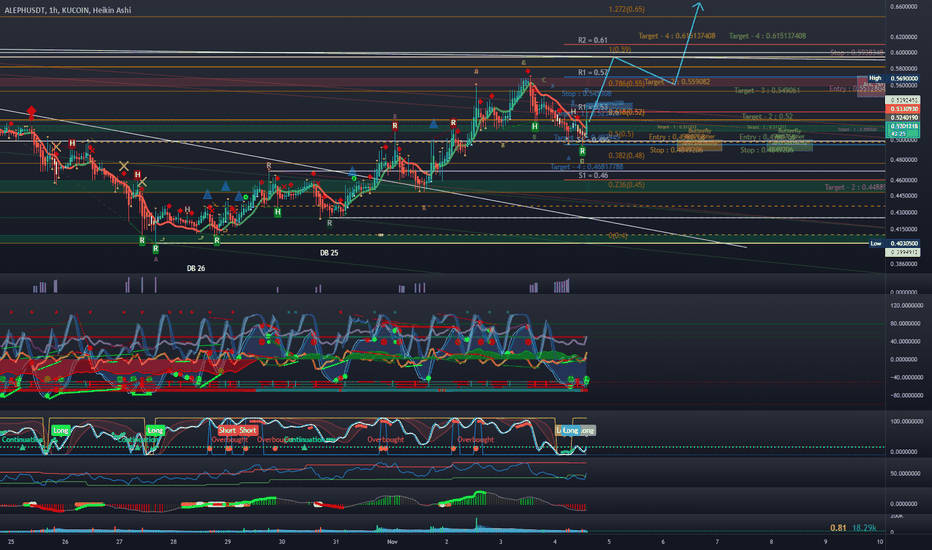Click the blue Target - 4 : 0.46817788 label

pyautogui.click(x=587, y=167)
